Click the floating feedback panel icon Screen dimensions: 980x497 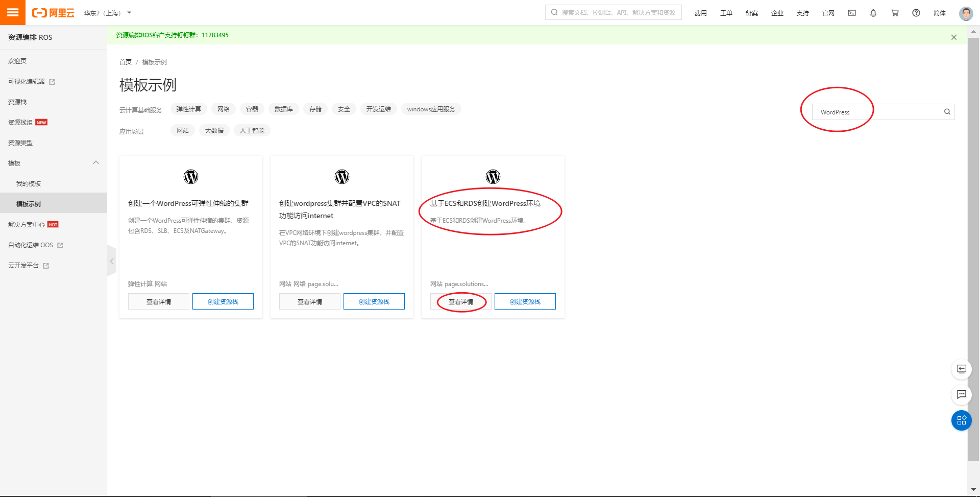click(962, 369)
